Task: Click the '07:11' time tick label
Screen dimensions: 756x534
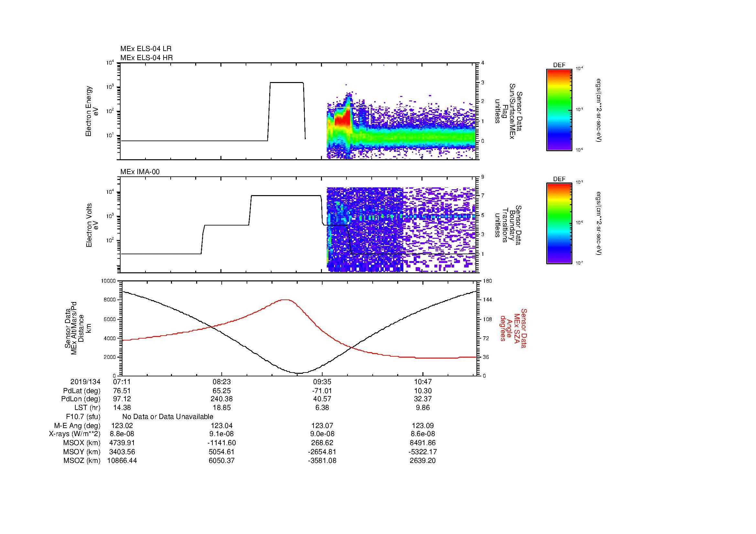Action: click(122, 382)
